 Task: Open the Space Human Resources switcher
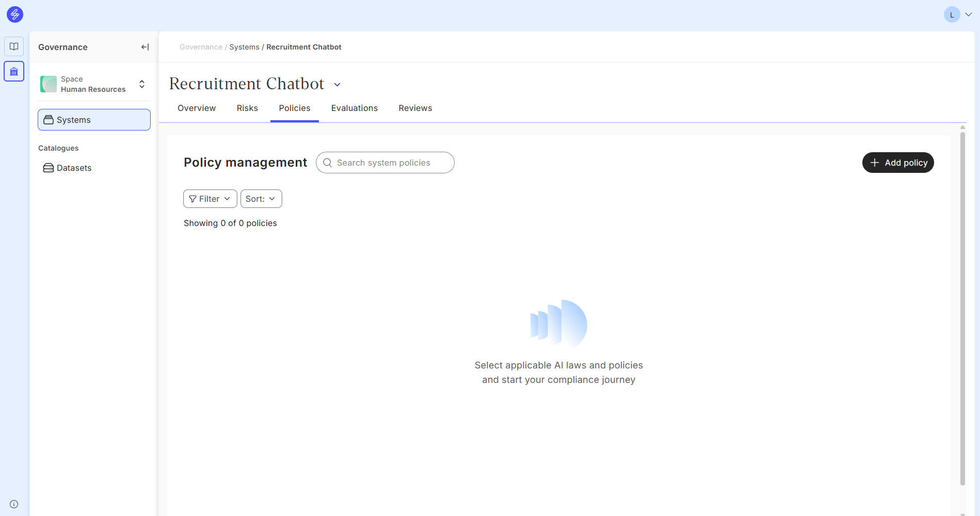pos(141,84)
